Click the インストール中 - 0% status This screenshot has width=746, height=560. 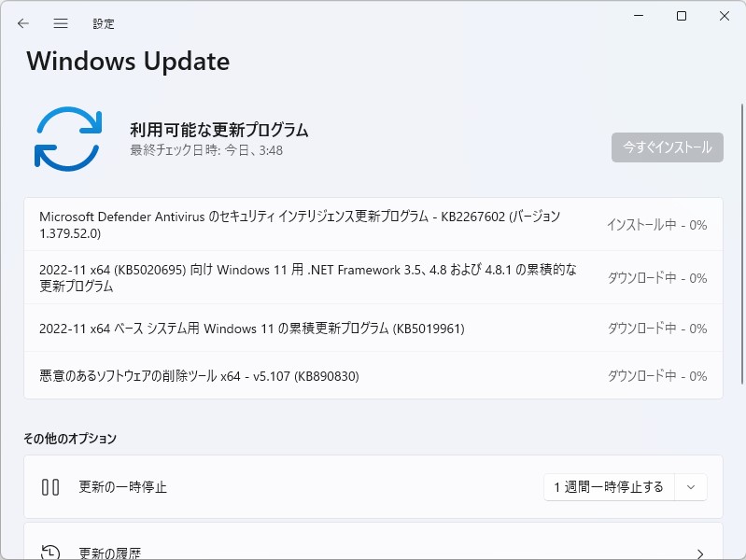pos(656,225)
